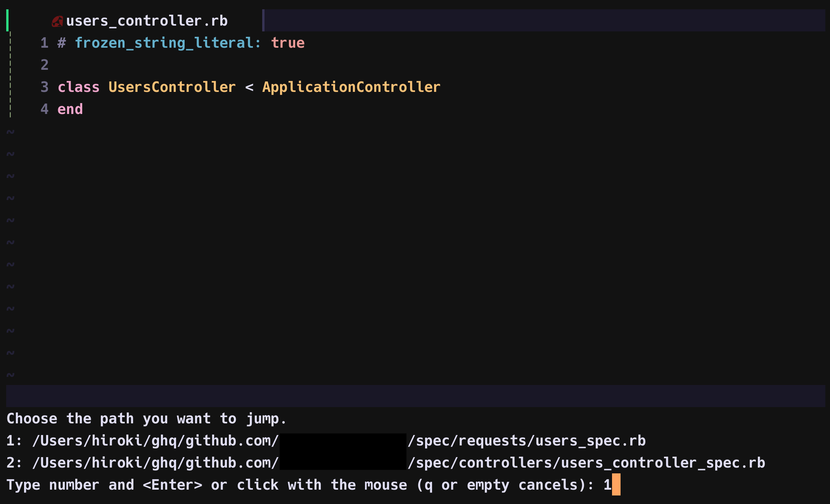Click line number 4 in gutter
Image resolution: width=830 pixels, height=504 pixels.
(x=44, y=109)
